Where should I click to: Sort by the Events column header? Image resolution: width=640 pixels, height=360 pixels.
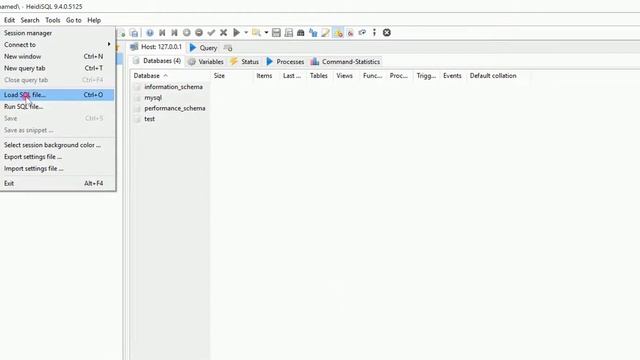[x=452, y=76]
